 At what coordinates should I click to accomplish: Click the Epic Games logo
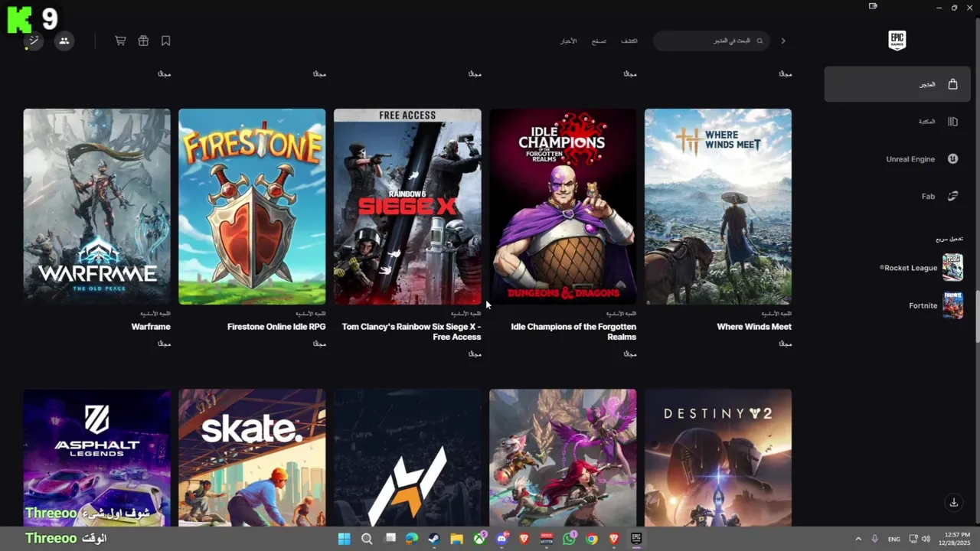pos(897,41)
